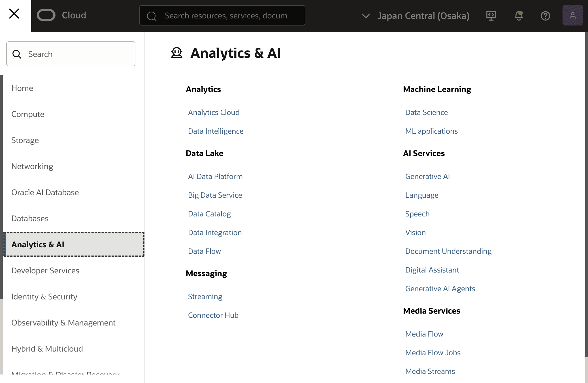588x383 pixels.
Task: Navigate to Data Science service
Action: coord(426,112)
